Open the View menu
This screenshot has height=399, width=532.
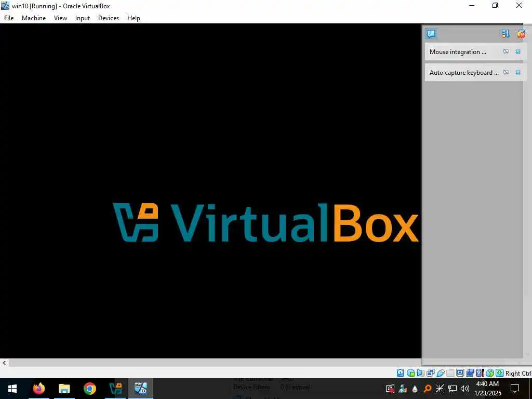pyautogui.click(x=60, y=18)
